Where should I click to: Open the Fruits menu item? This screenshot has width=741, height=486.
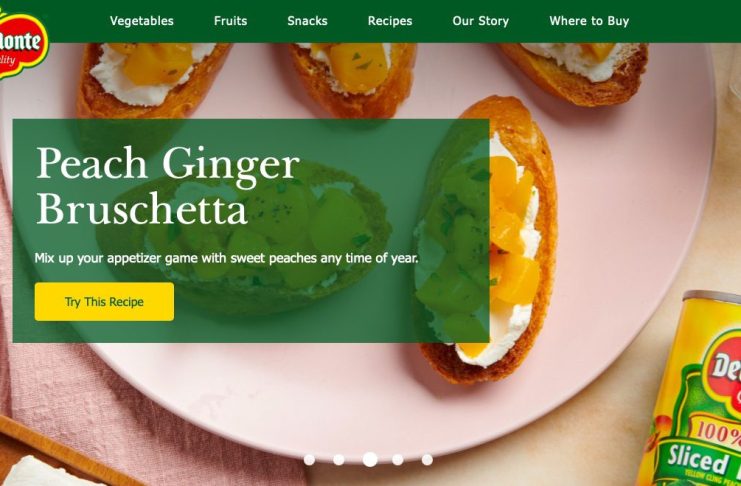point(231,21)
